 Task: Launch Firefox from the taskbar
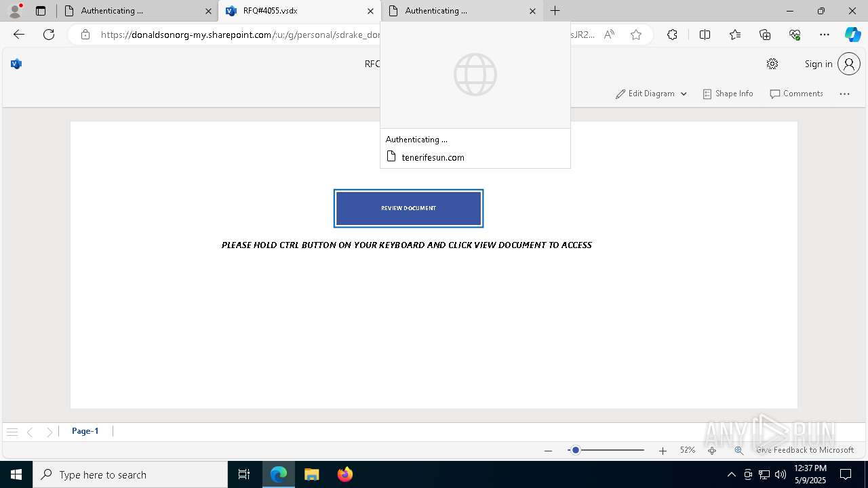coord(345,474)
